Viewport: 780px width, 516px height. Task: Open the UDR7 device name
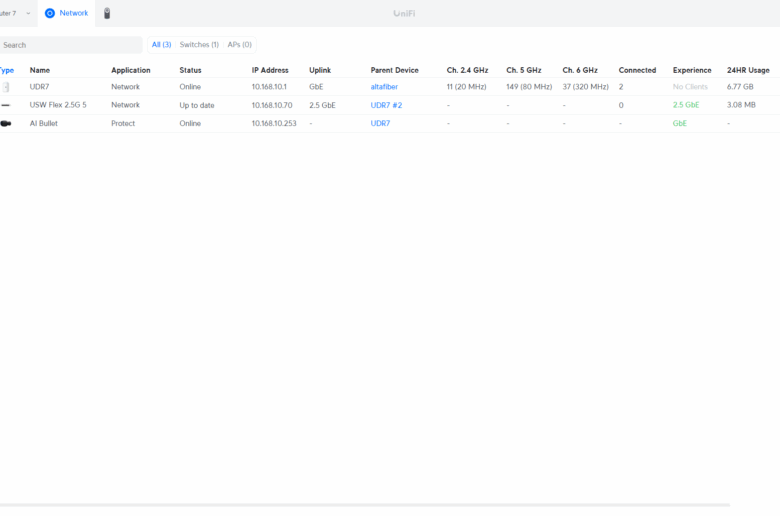(39, 87)
